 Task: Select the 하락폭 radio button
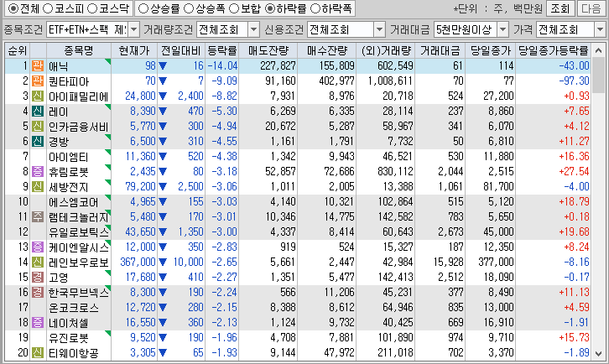click(315, 8)
